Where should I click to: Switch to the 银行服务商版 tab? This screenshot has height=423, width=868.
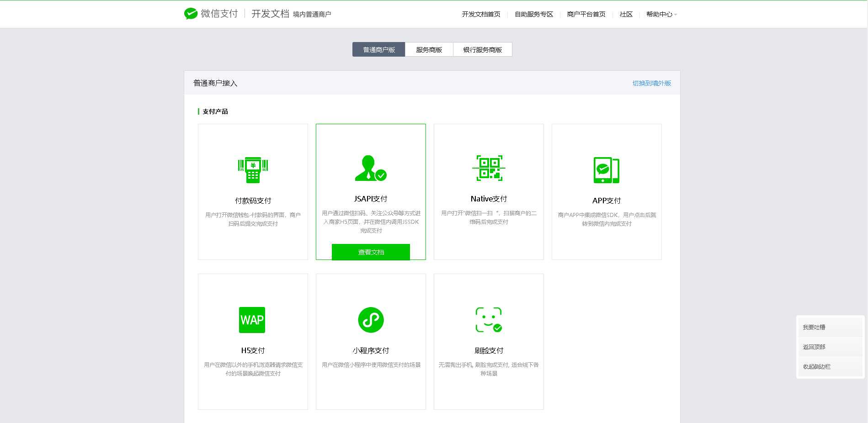482,49
